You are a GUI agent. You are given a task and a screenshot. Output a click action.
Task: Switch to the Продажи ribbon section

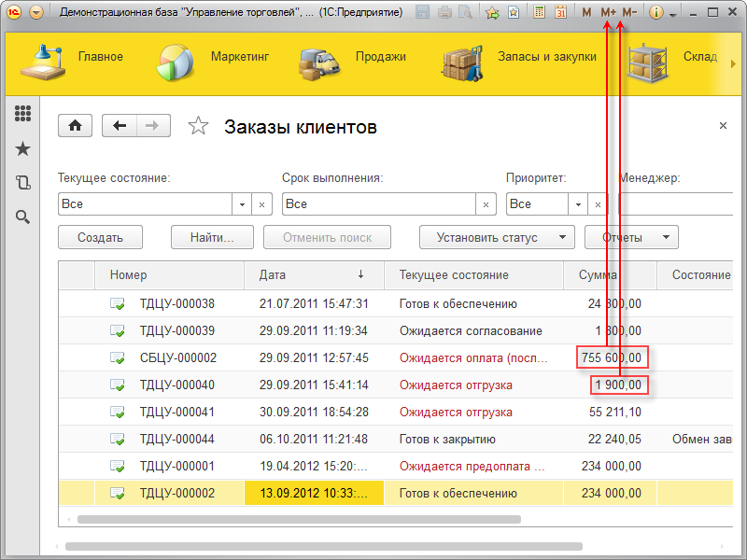(x=381, y=56)
